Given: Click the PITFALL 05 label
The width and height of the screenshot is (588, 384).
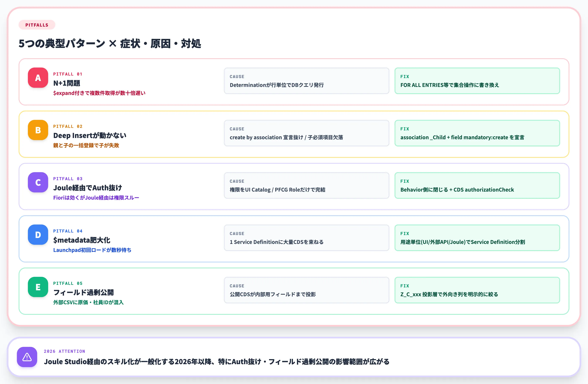Looking at the screenshot, I should coord(68,283).
